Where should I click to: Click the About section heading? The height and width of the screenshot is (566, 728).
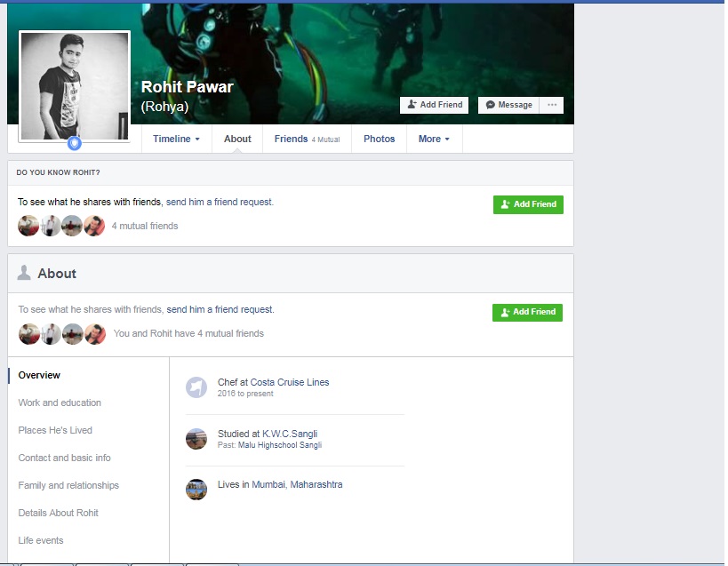(57, 274)
